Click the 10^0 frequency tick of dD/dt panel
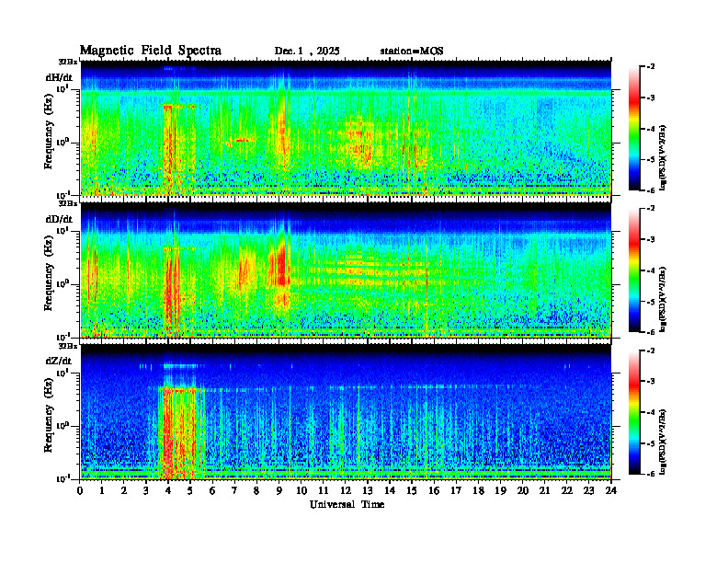Image resolution: width=728 pixels, height=563 pixels. point(63,284)
